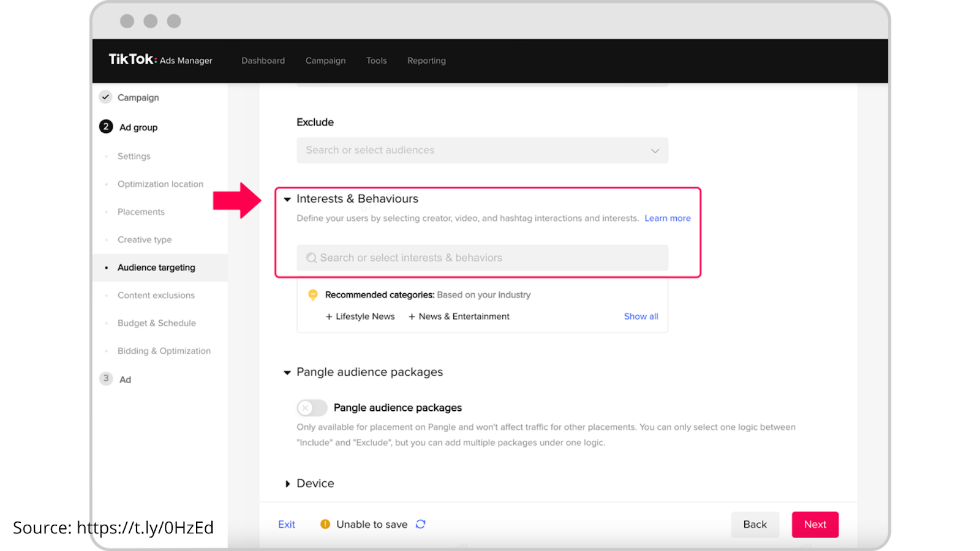Click the Back button
Screen dimensions: 980x551
tap(755, 525)
